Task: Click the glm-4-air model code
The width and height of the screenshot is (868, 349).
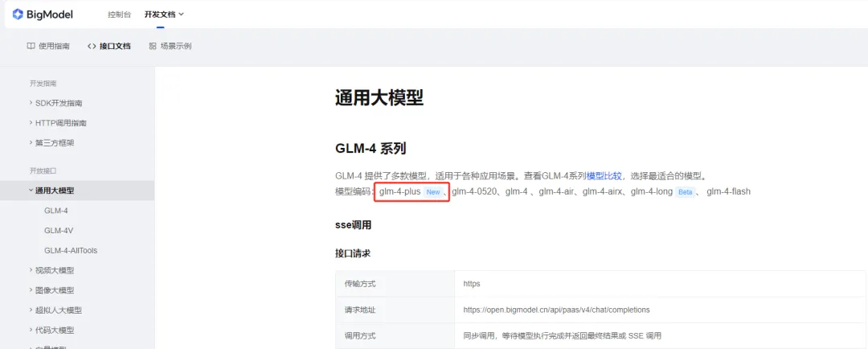Action: (x=557, y=191)
